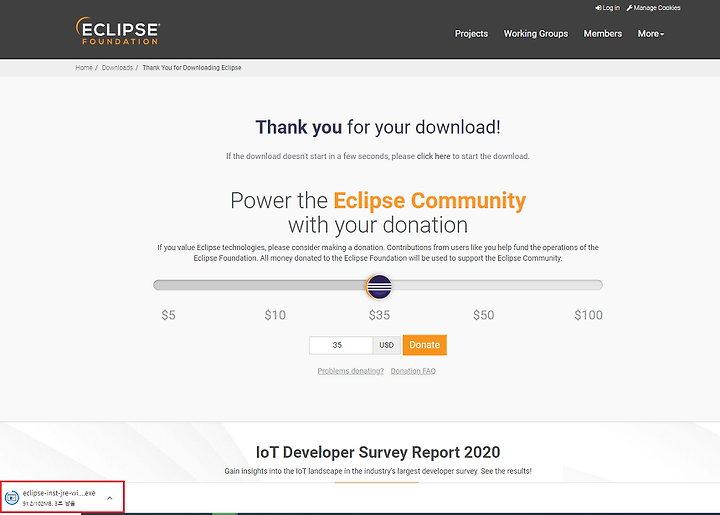Click the USD currency label
Image resolution: width=720 pixels, height=515 pixels.
(387, 345)
